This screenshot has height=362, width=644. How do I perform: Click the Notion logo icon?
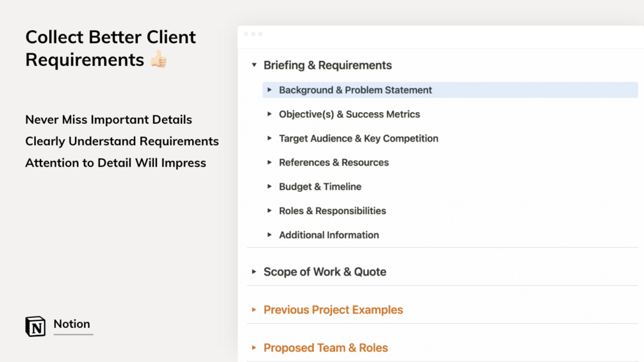coord(35,326)
